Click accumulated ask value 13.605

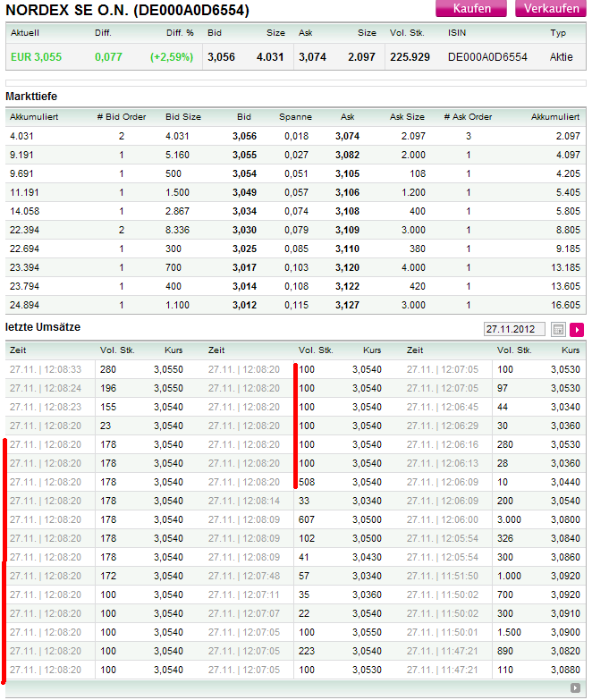[x=566, y=286]
